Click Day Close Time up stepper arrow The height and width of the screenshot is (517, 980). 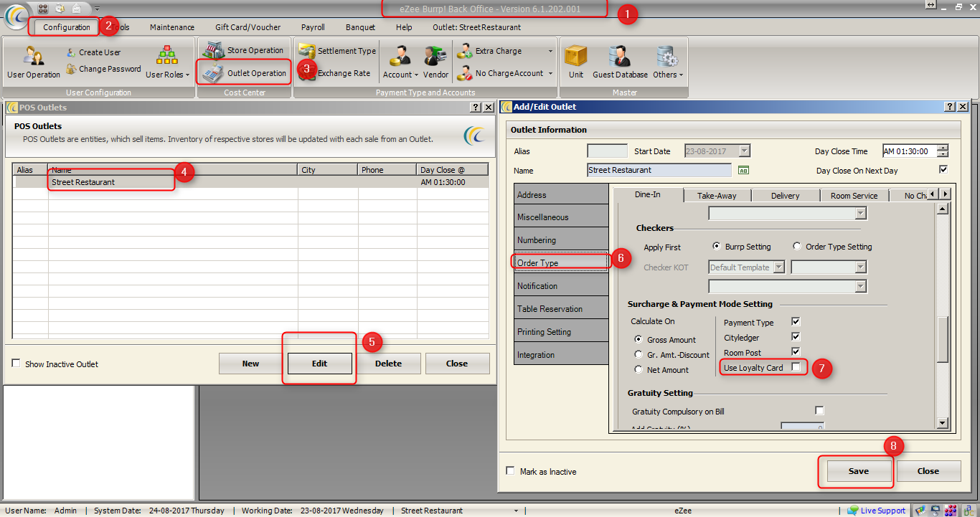(943, 148)
